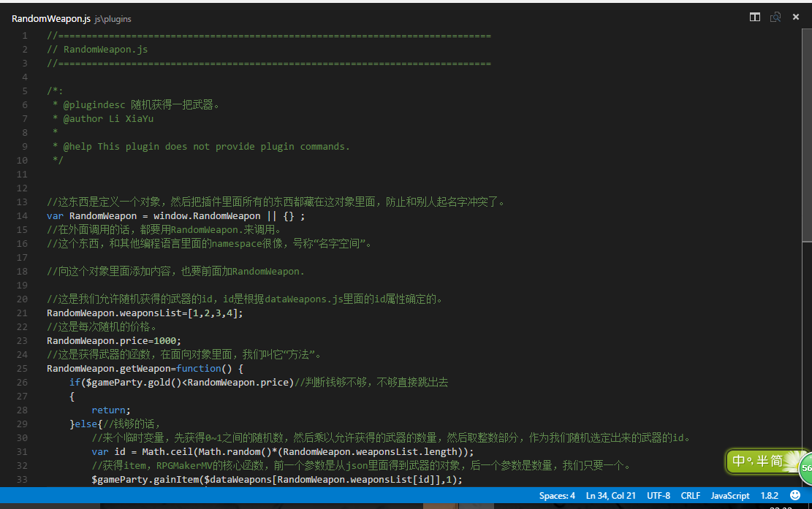Viewport: 812px width, 509px height.
Task: Click the '$gameParty.gainItem' call on line 33
Action: (x=277, y=480)
